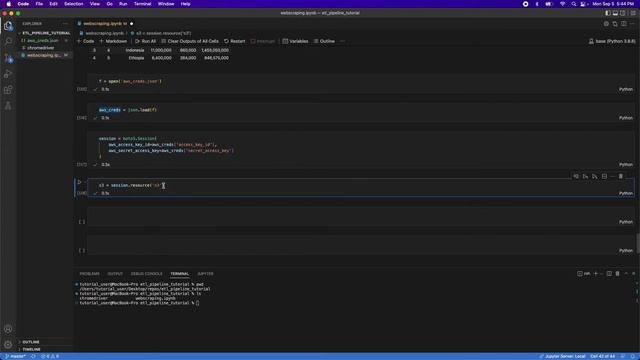Open the Explorer view in activity bar

pos(8,26)
